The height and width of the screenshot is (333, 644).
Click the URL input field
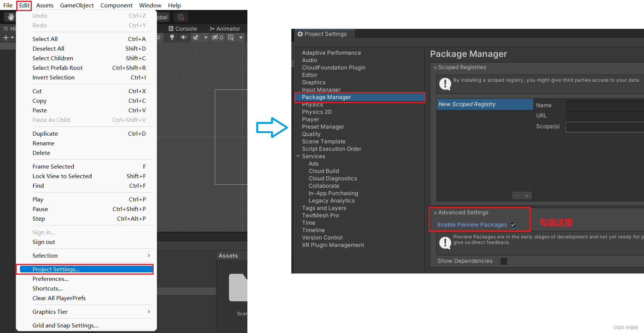(605, 116)
